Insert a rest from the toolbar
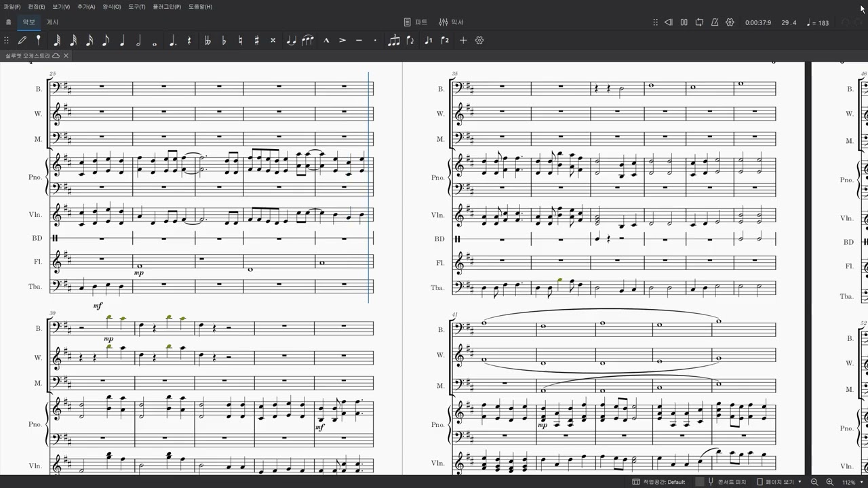This screenshot has width=868, height=488. (x=189, y=41)
